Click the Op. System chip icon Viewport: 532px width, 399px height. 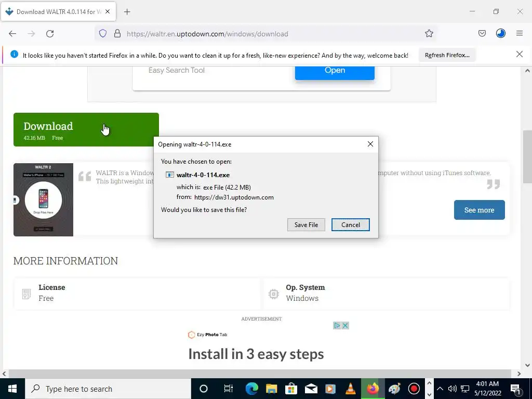pos(273,294)
